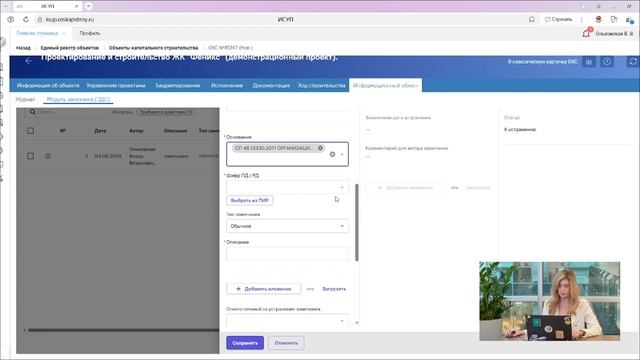Image resolution: width=640 pixels, height=360 pixels.
Task: Open the Документация tab
Action: click(271, 85)
